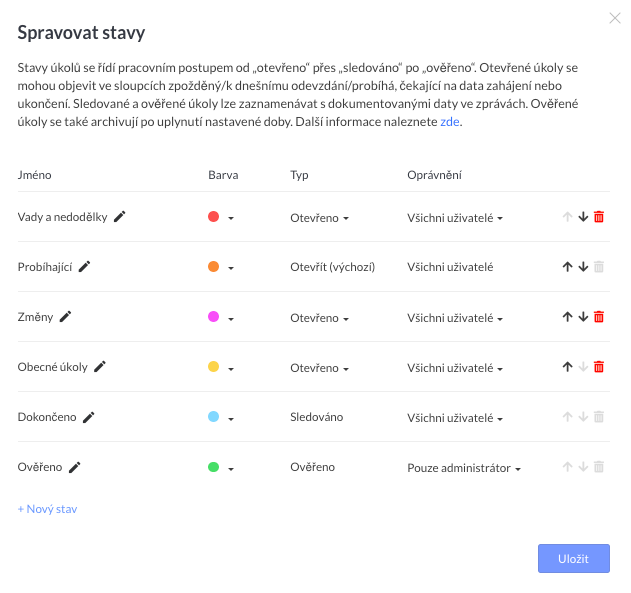The image size is (631, 593).
Task: Move Obecné úkoly status up
Action: (567, 367)
